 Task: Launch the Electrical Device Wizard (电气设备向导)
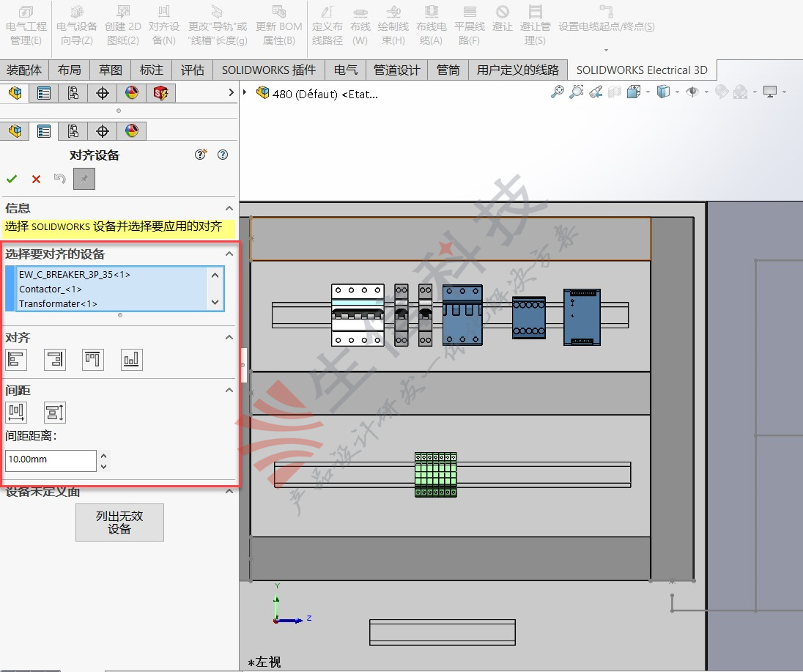point(76,25)
